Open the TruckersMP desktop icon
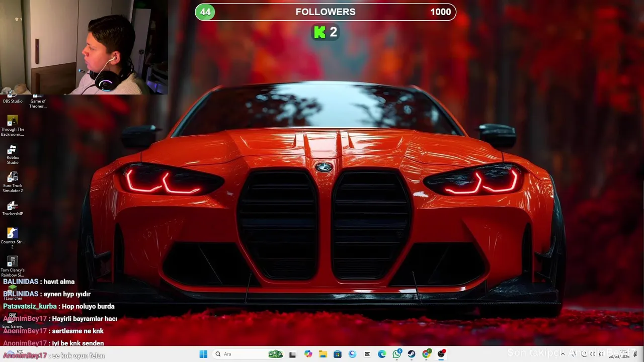Screen dimensions: 644x362 tap(13, 209)
